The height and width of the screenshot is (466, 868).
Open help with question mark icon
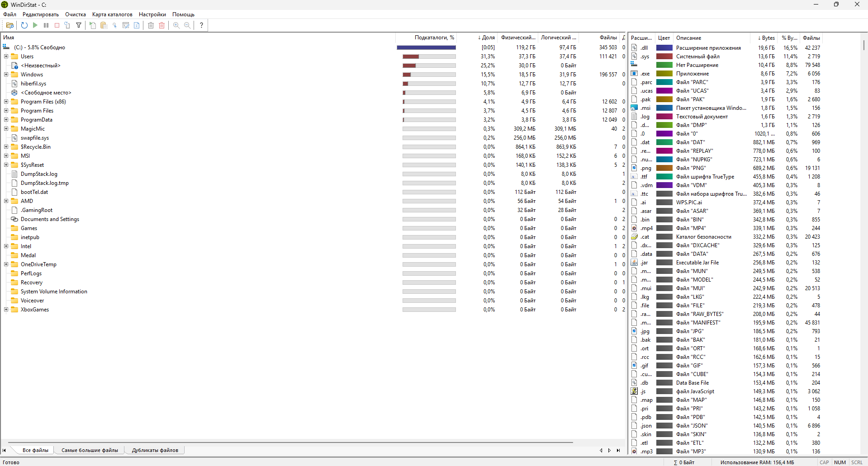click(x=201, y=25)
